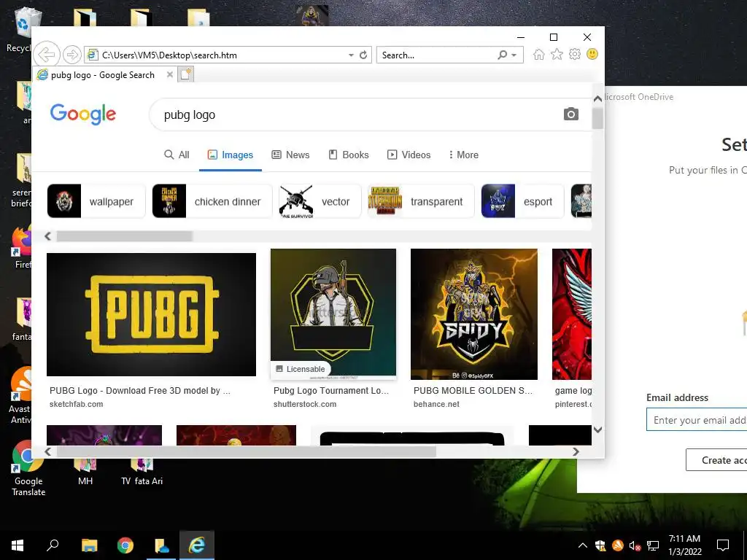Click the bottom horizontal scrollbar left arrow
This screenshot has height=560, width=747.
click(47, 451)
